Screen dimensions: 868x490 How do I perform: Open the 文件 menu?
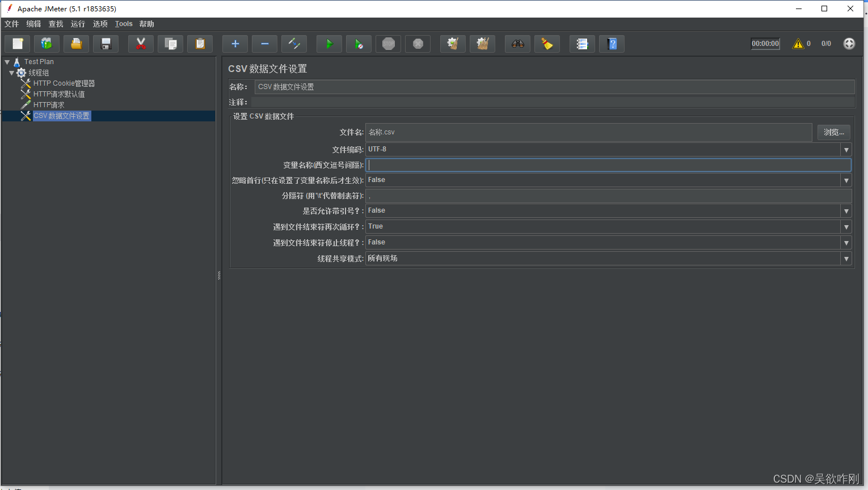[x=12, y=24]
